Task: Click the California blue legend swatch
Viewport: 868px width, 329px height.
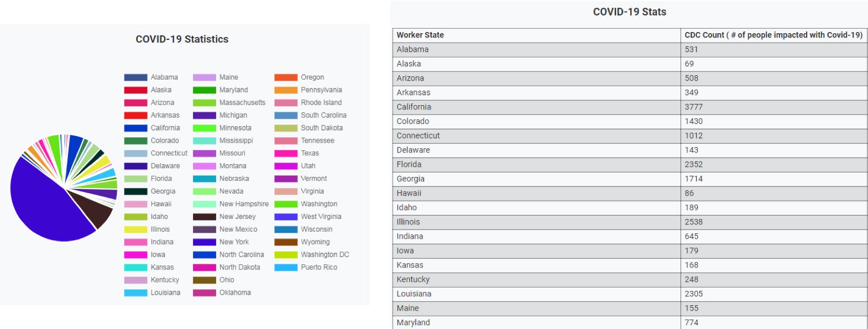Action: pos(135,128)
